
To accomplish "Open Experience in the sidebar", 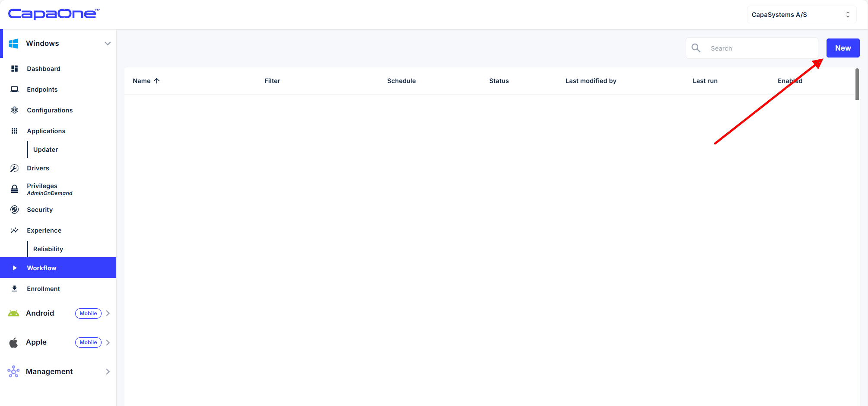I will [x=44, y=230].
